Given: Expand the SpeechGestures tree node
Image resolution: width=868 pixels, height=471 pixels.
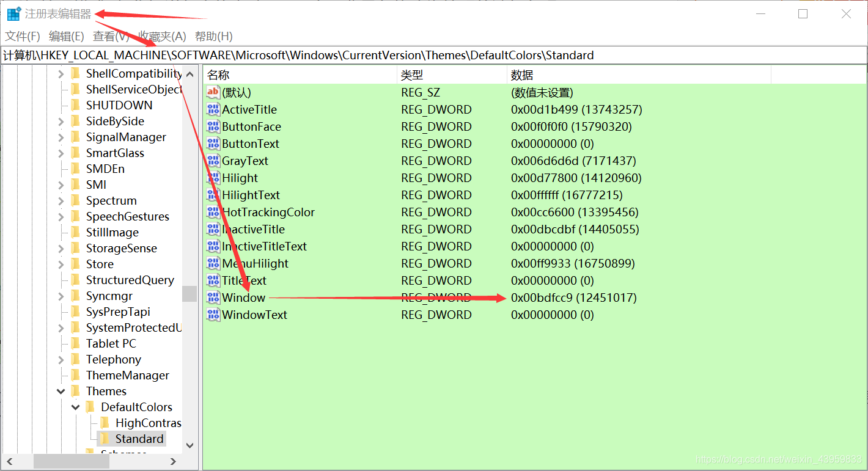Looking at the screenshot, I should pos(61,217).
